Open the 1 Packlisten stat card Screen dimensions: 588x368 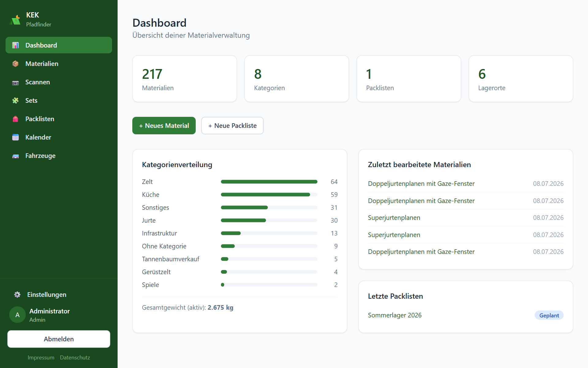[x=409, y=79]
